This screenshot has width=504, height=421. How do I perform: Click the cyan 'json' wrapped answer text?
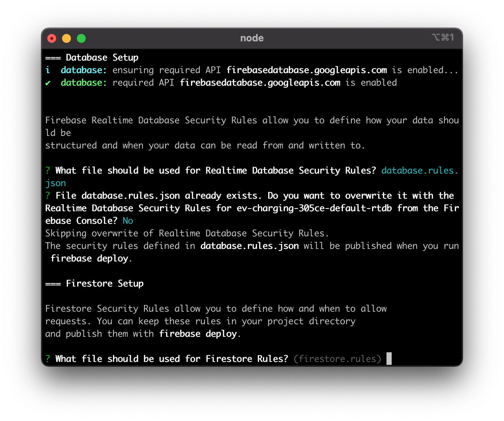pyautogui.click(x=55, y=183)
